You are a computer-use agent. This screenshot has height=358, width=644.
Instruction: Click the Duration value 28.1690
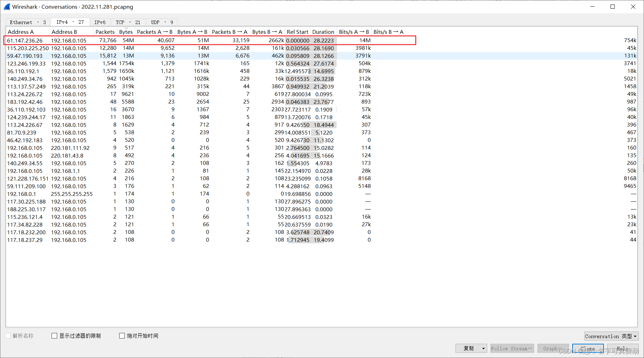[324, 48]
